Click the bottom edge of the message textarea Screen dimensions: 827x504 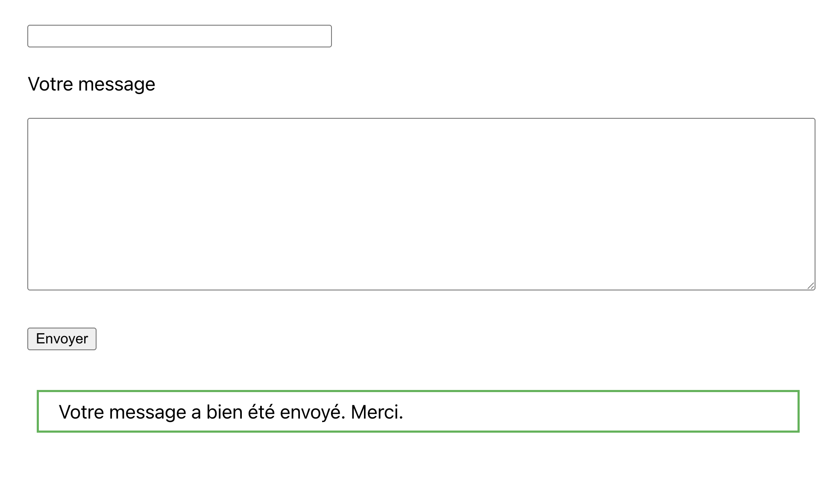point(421,290)
